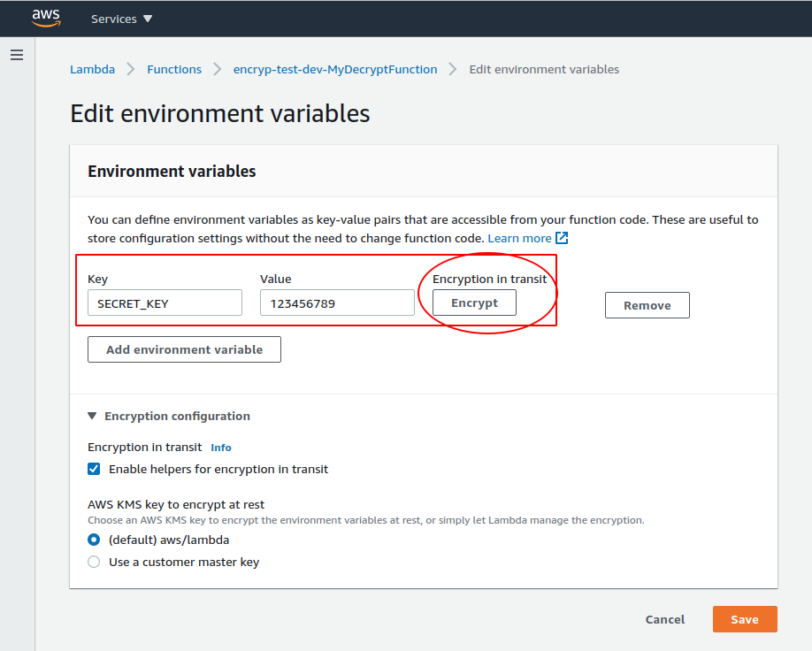Click Add environment variable button
The image size is (812, 651).
[x=184, y=349]
